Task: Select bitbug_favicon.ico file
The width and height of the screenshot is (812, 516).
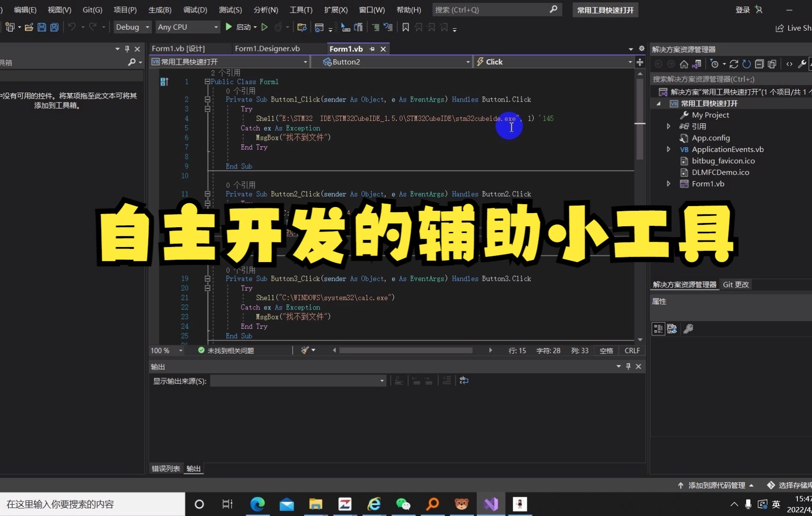Action: point(723,161)
